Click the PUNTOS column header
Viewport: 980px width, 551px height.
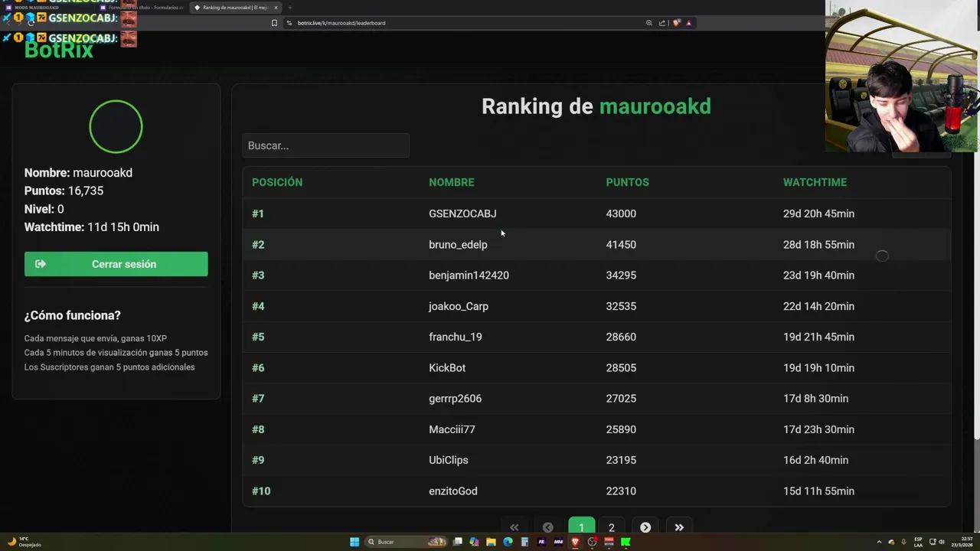[x=627, y=182]
